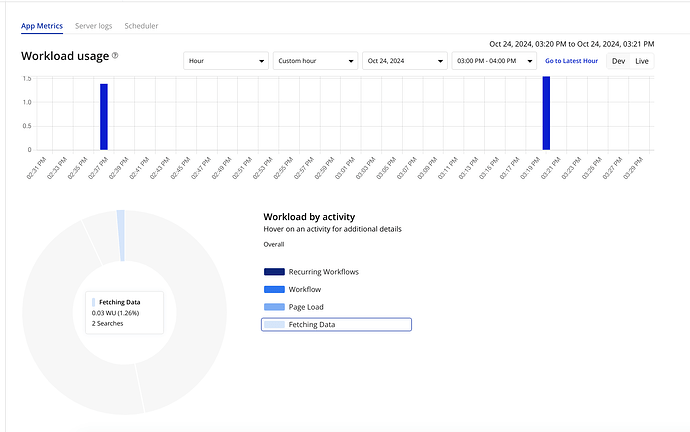Open the Scheduler tab

[141, 26]
